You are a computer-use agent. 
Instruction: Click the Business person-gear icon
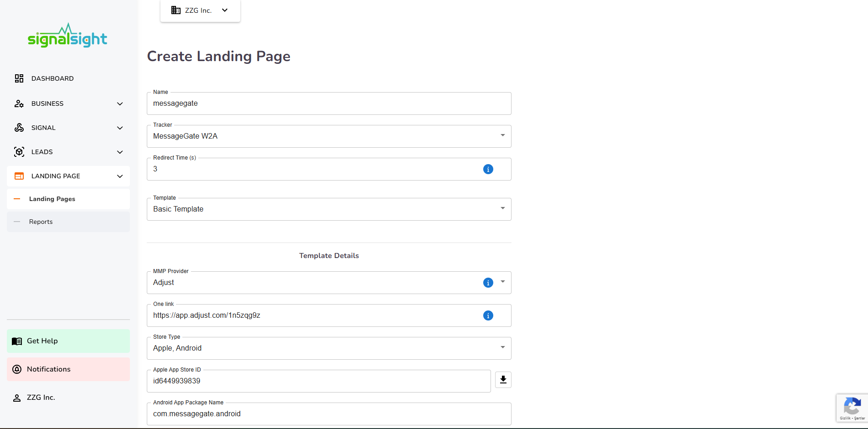click(x=19, y=103)
